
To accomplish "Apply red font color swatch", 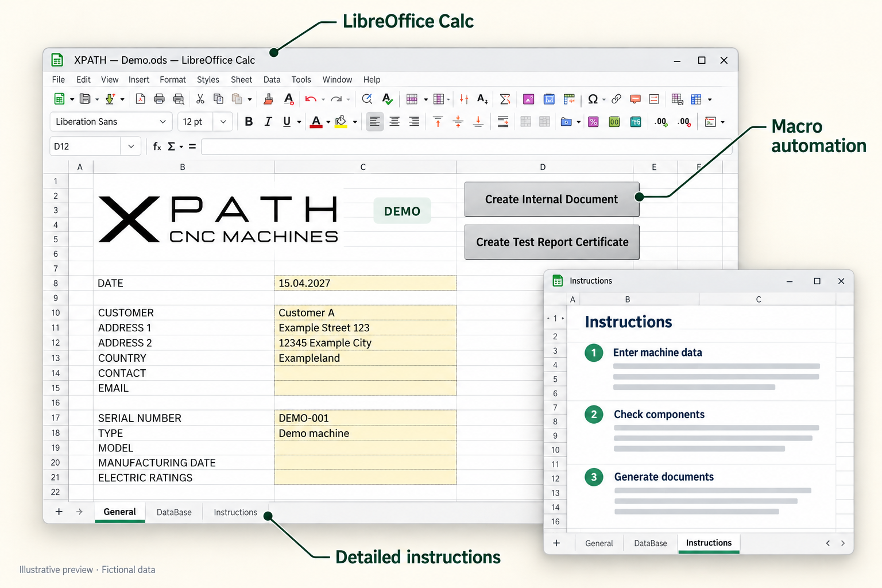I will click(316, 122).
